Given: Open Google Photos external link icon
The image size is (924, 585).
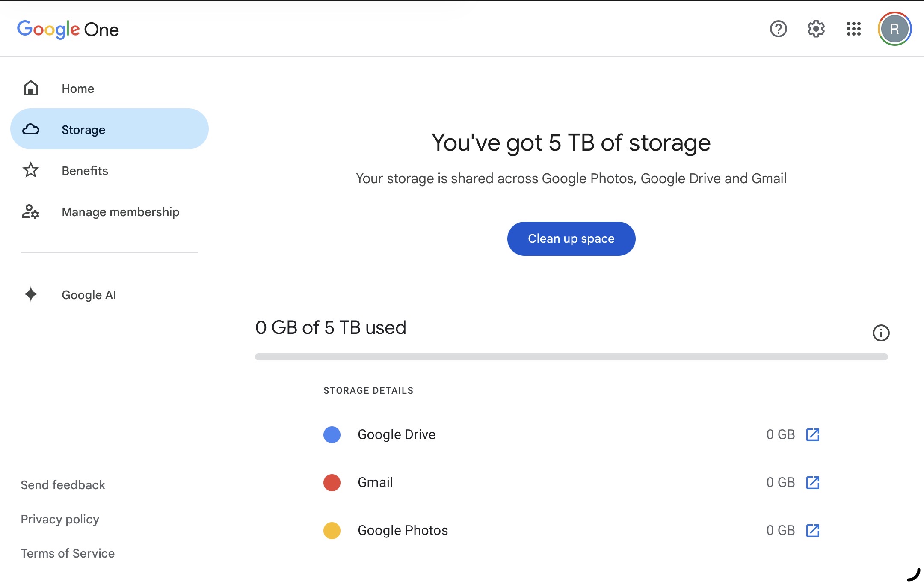Looking at the screenshot, I should click(812, 530).
